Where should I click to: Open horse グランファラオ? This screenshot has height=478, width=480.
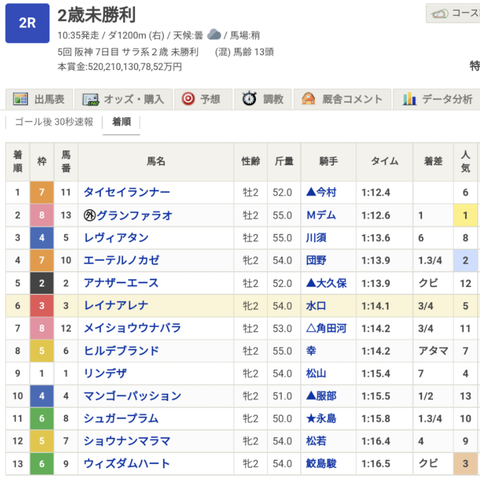pyautogui.click(x=134, y=215)
